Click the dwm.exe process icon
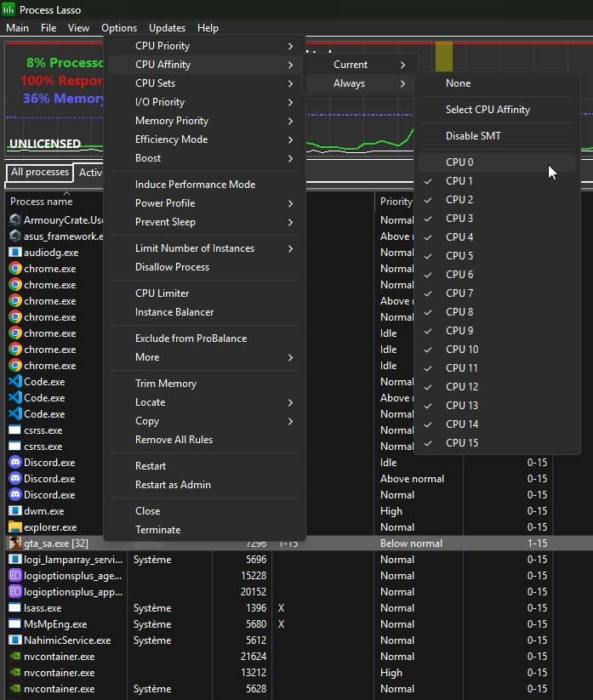The width and height of the screenshot is (593, 700). 15,510
